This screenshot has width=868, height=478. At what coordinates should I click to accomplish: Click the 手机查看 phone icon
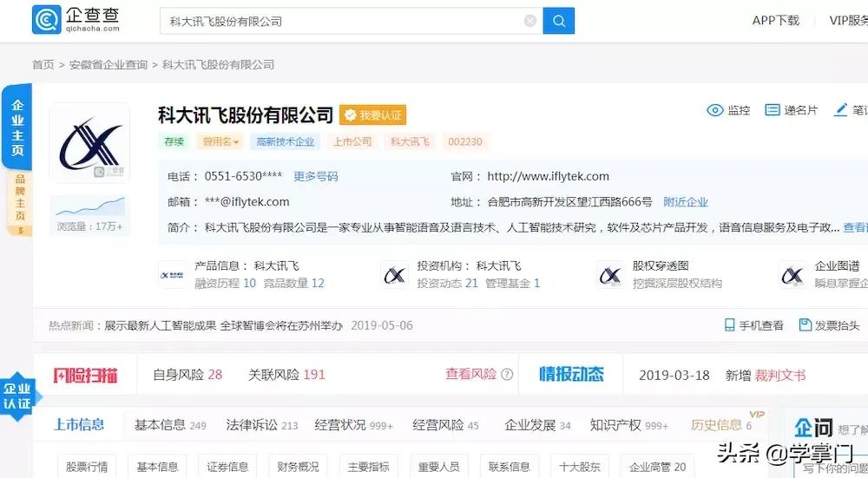point(730,325)
